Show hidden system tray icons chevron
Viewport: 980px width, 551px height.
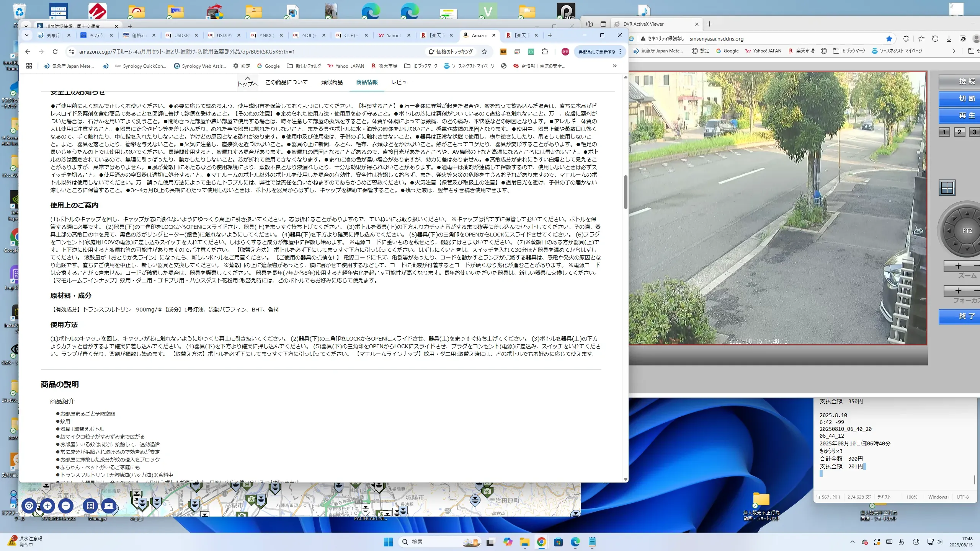coord(852,542)
